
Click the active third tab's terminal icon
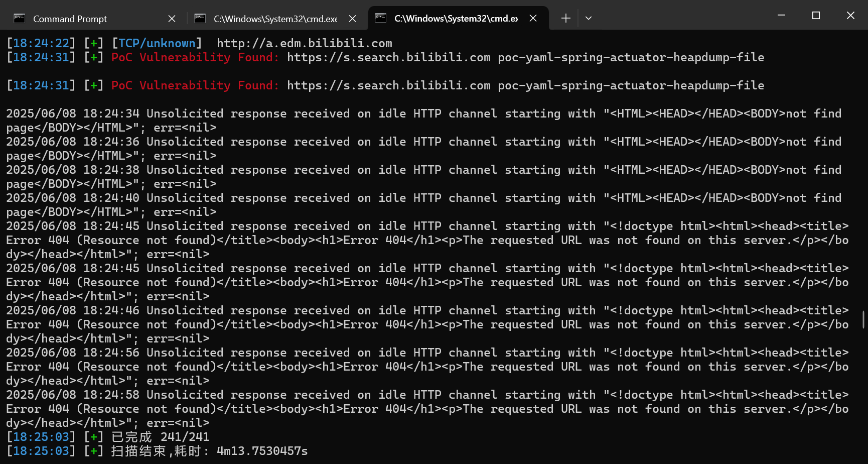pos(381,18)
